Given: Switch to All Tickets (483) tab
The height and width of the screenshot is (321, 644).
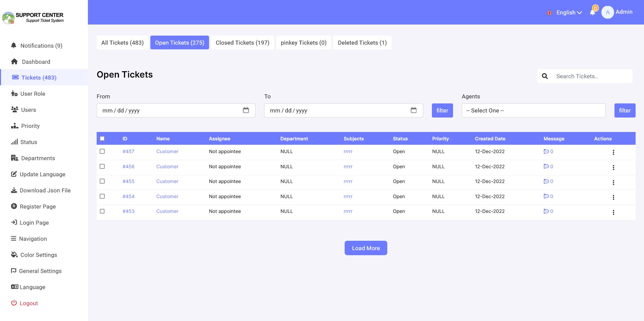Looking at the screenshot, I should click(x=122, y=43).
